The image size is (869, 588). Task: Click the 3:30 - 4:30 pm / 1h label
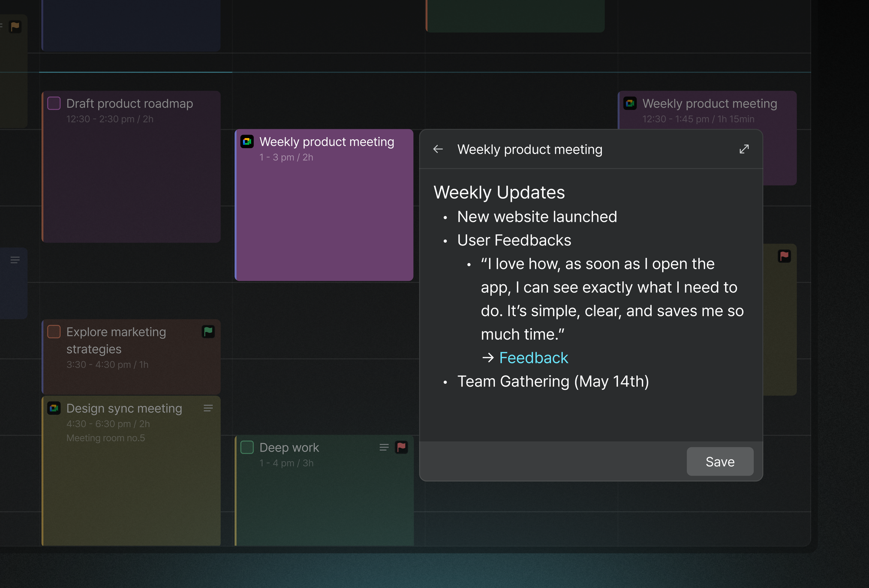[x=107, y=365]
